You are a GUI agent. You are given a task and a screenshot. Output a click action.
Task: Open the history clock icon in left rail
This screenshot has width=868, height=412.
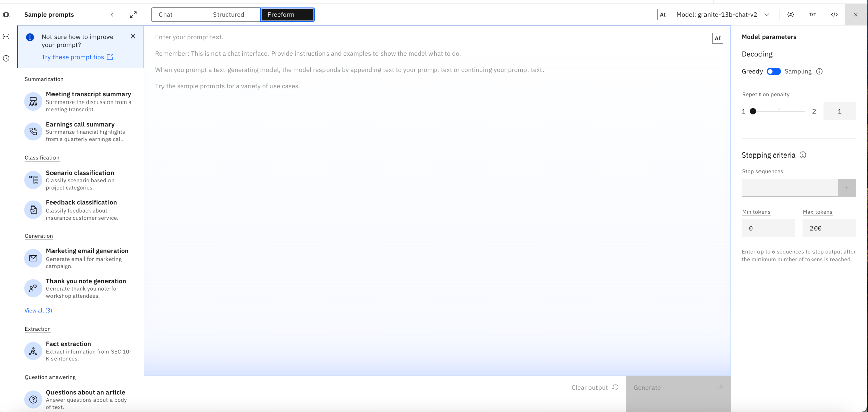click(6, 58)
